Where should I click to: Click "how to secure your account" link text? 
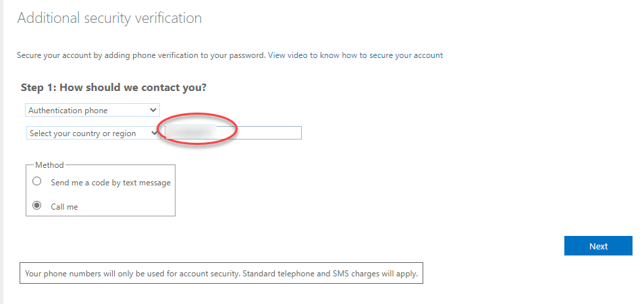click(392, 55)
